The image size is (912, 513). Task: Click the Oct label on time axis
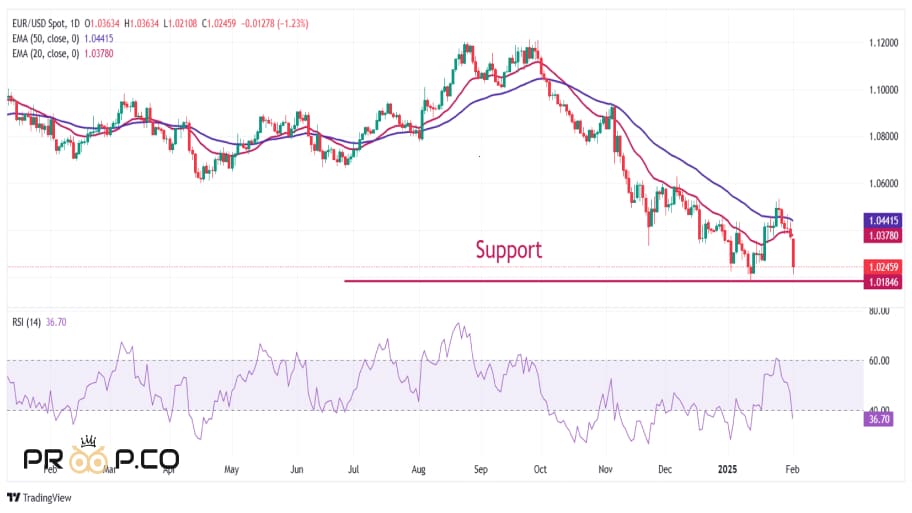tap(541, 467)
